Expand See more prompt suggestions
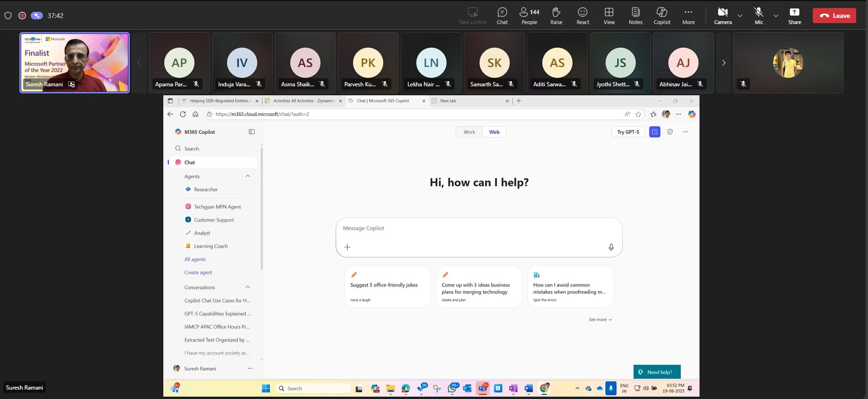Viewport: 868px width, 399px height. pyautogui.click(x=600, y=320)
